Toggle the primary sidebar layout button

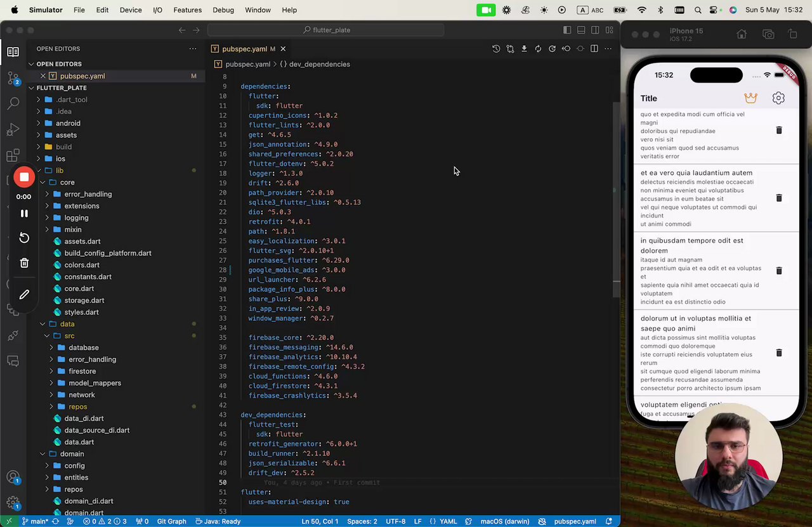click(567, 30)
